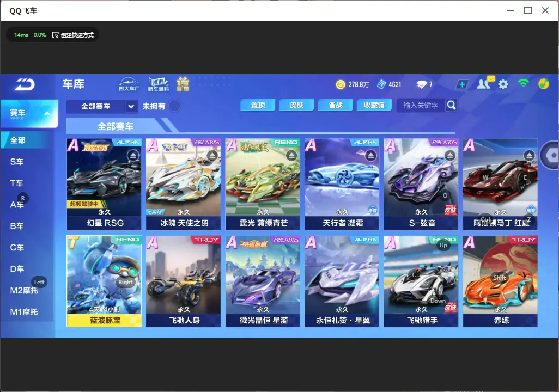Open the gift box icon
The image size is (559, 392).
183,84
